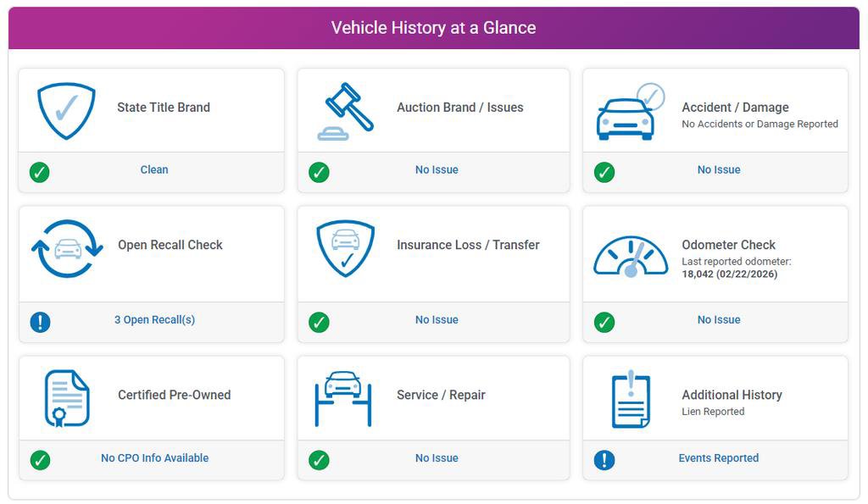
Task: Click the Insurance Loss shield car icon
Action: click(345, 248)
